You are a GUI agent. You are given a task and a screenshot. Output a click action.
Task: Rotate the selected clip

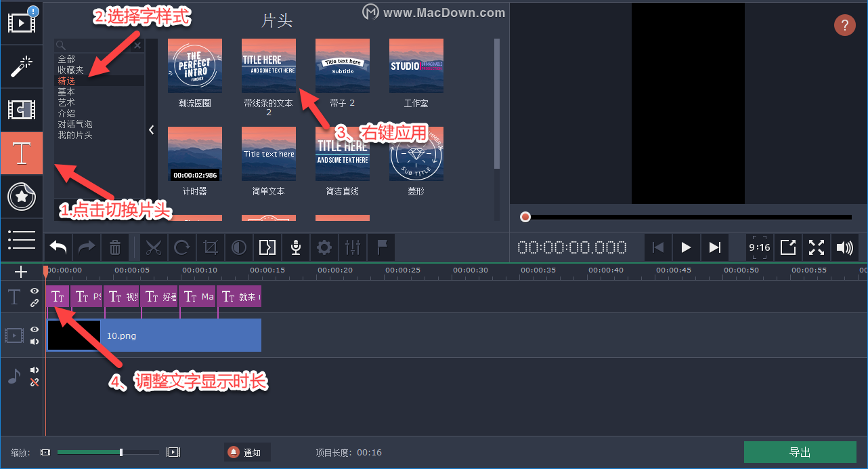click(182, 248)
